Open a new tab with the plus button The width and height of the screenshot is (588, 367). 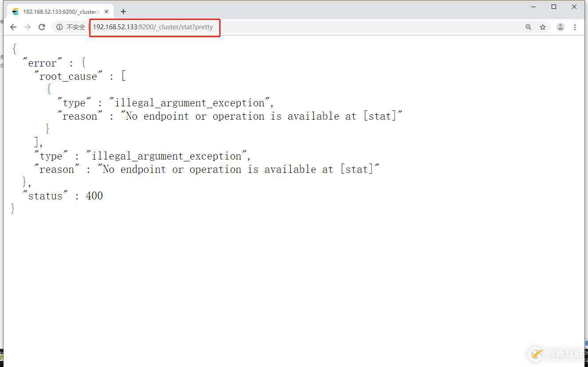tap(123, 12)
